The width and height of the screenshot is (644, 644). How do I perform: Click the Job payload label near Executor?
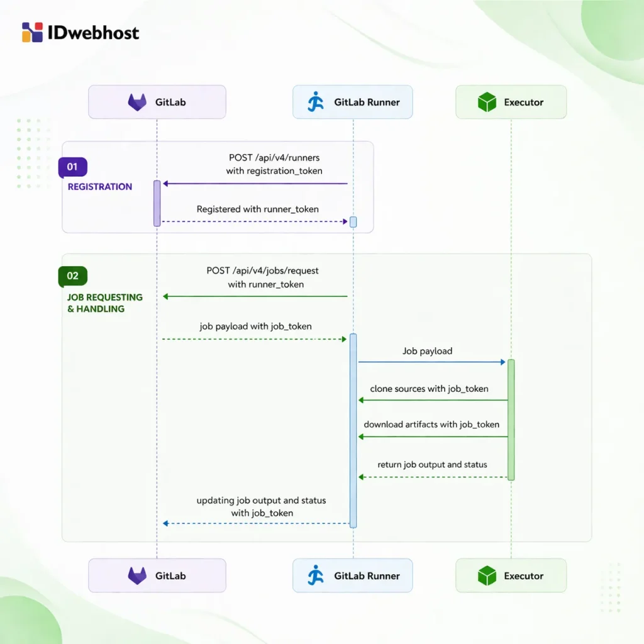pos(427,351)
